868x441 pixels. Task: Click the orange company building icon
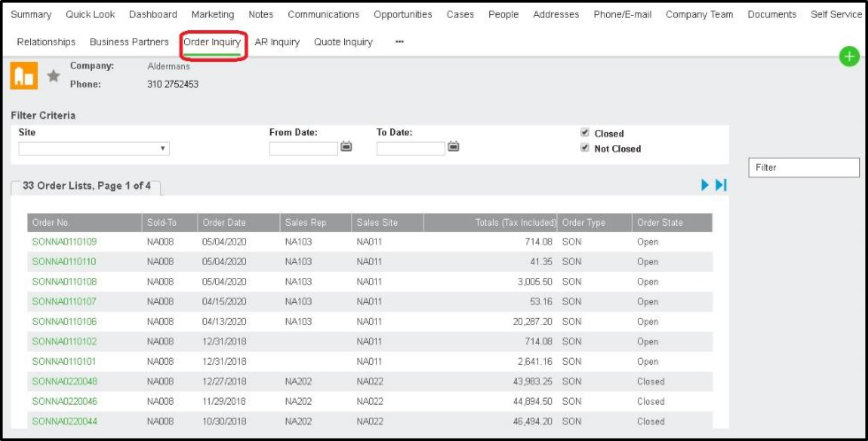24,76
